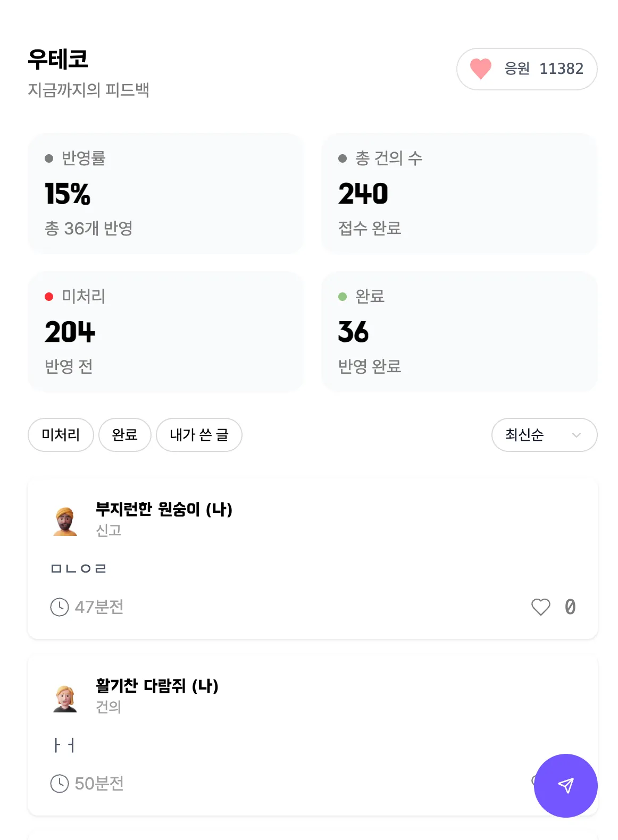
Task: Click the clock icon beside 47분전
Action: click(x=60, y=607)
